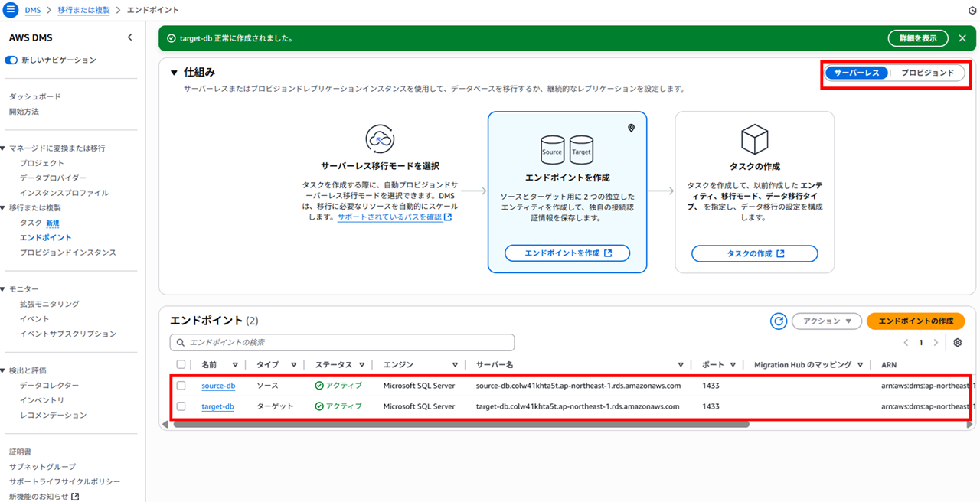Collapse the 仕組み section
The height and width of the screenshot is (502, 980).
[174, 73]
